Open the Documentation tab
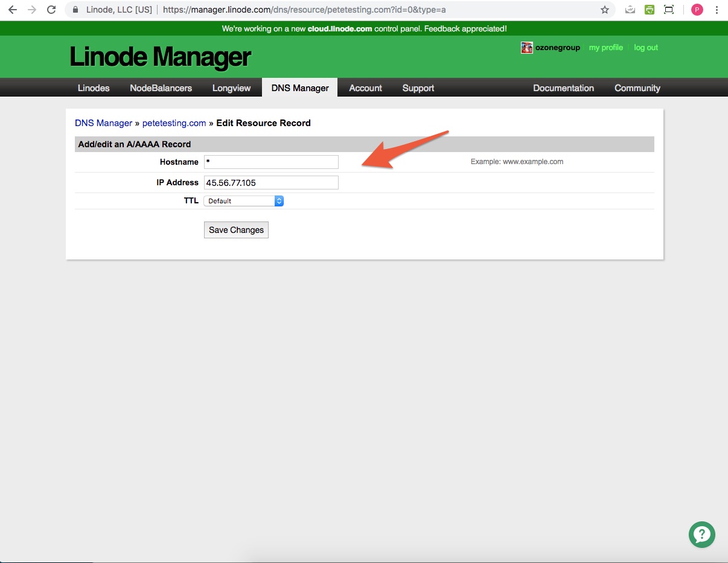This screenshot has width=728, height=563. [564, 88]
